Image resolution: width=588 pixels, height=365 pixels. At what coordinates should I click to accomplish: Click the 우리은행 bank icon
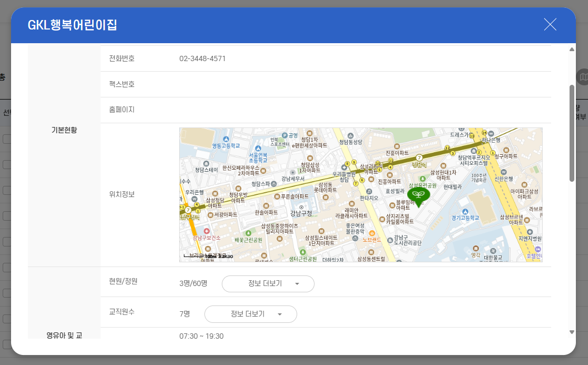(x=194, y=199)
